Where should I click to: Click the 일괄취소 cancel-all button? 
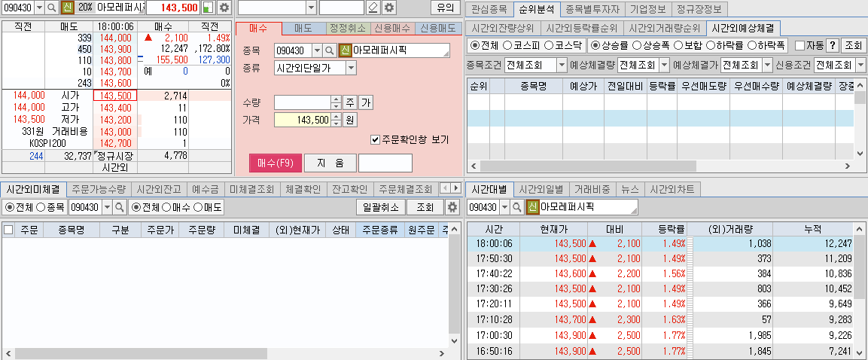point(380,207)
